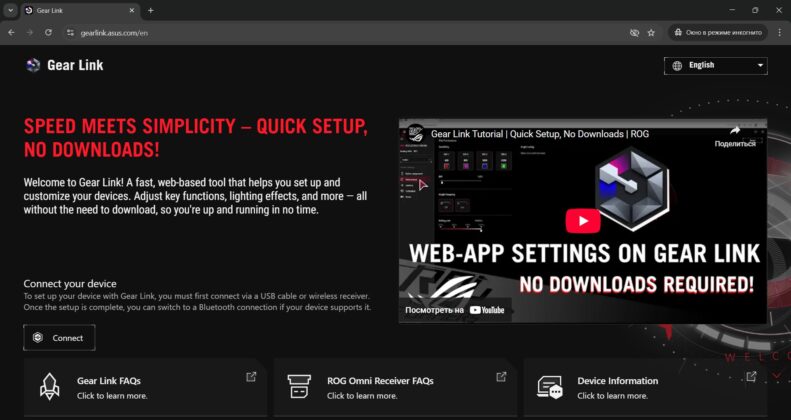Click the globe icon in language selector
Viewport: 791px width, 420px height.
click(x=677, y=66)
